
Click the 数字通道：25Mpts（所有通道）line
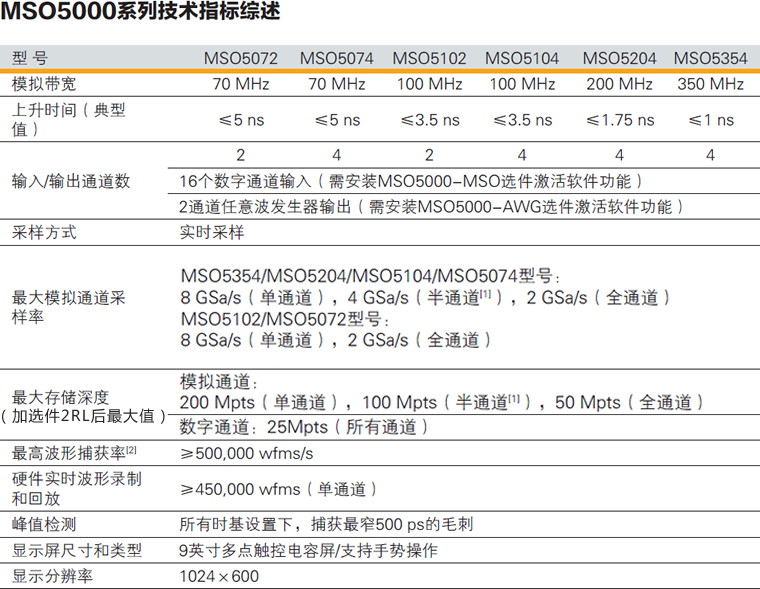(x=304, y=427)
